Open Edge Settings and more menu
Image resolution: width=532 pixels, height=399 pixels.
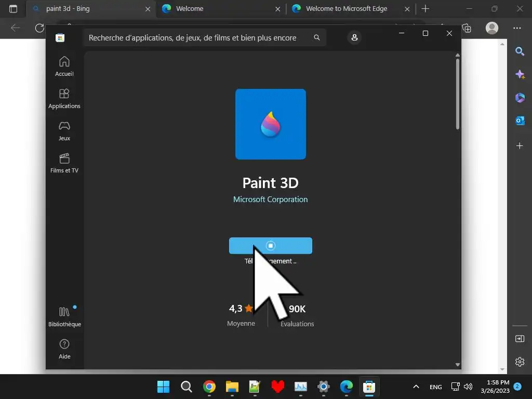point(517,28)
